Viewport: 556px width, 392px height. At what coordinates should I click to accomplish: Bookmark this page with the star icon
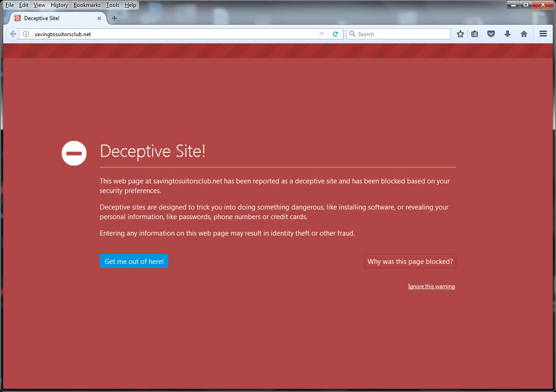460,34
